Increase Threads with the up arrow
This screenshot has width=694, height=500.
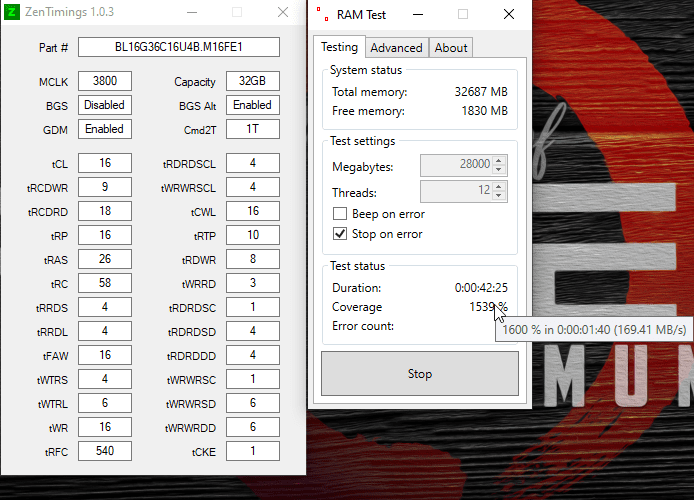pyautogui.click(x=499, y=187)
